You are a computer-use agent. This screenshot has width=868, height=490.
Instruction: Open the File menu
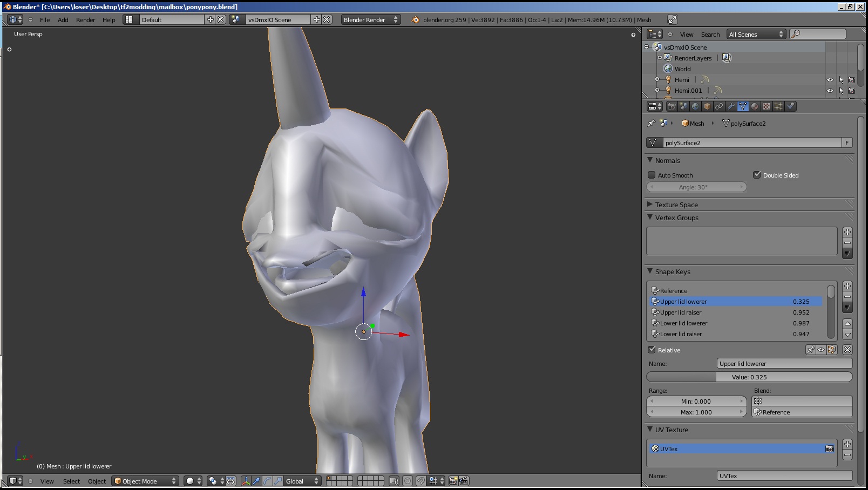[x=45, y=20]
